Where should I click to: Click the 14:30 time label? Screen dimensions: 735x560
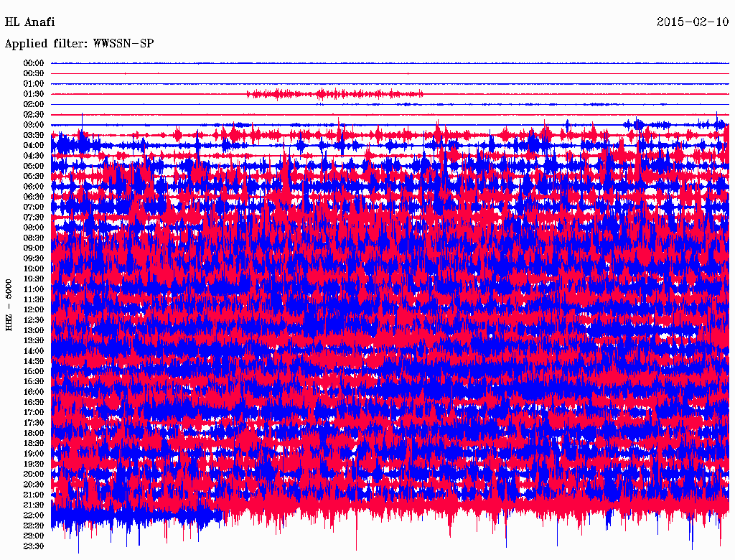pos(33,361)
